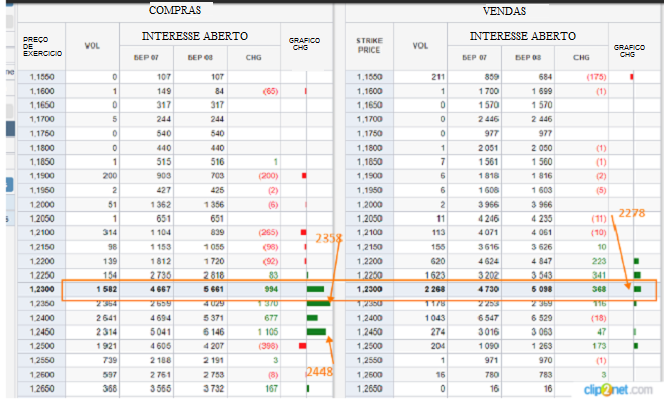Click the red bar in the 1,1900 COMPRAS row
Screen dimensions: 664x400
[x=304, y=174]
